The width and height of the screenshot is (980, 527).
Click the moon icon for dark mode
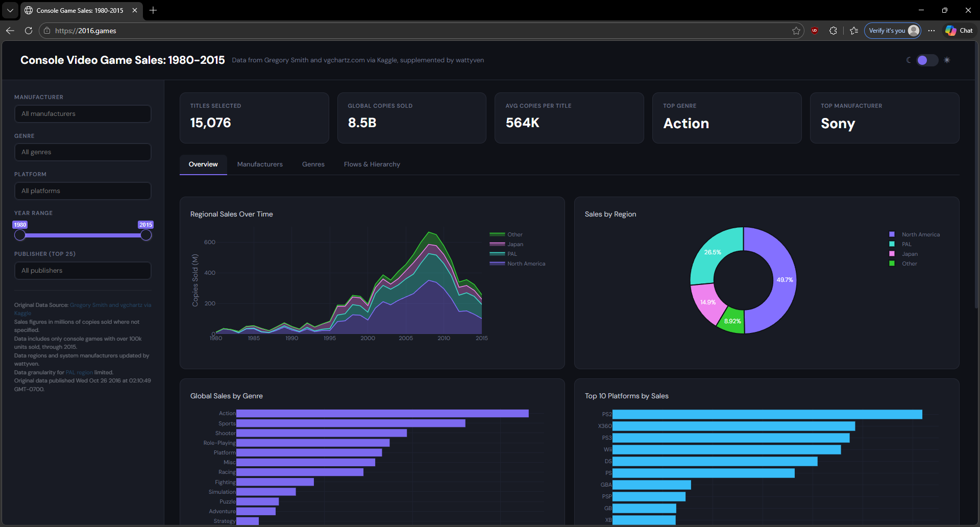click(x=909, y=60)
